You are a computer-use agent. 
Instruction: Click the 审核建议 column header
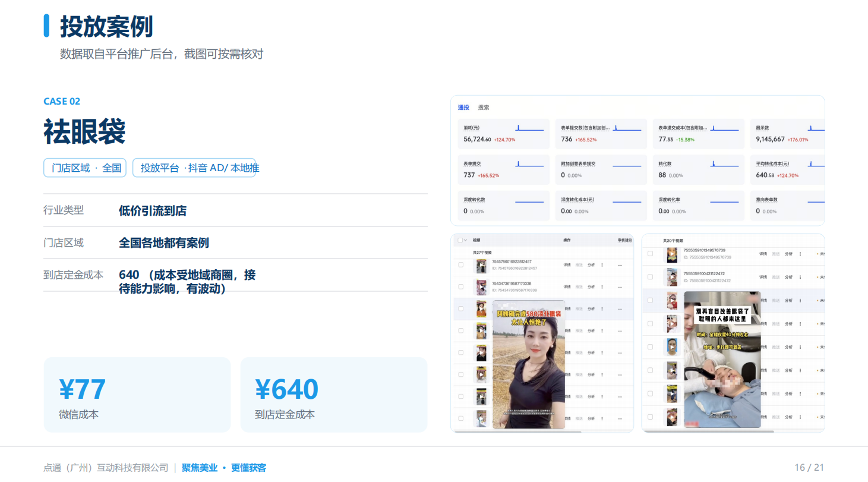point(625,240)
